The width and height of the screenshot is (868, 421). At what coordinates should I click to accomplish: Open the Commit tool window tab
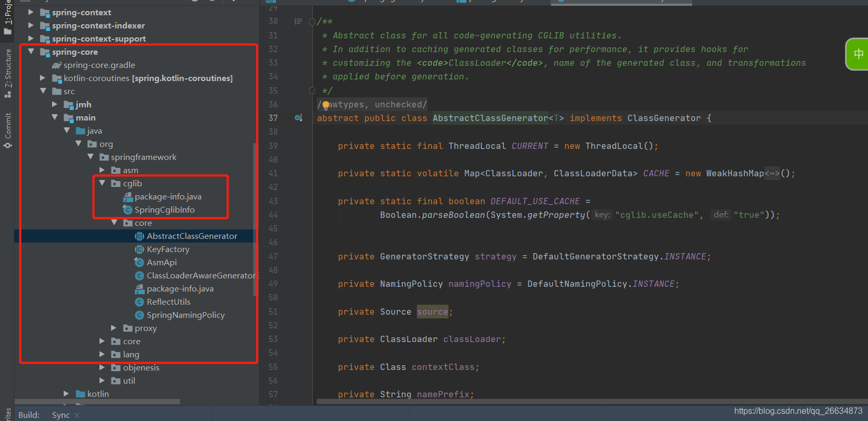[7, 130]
